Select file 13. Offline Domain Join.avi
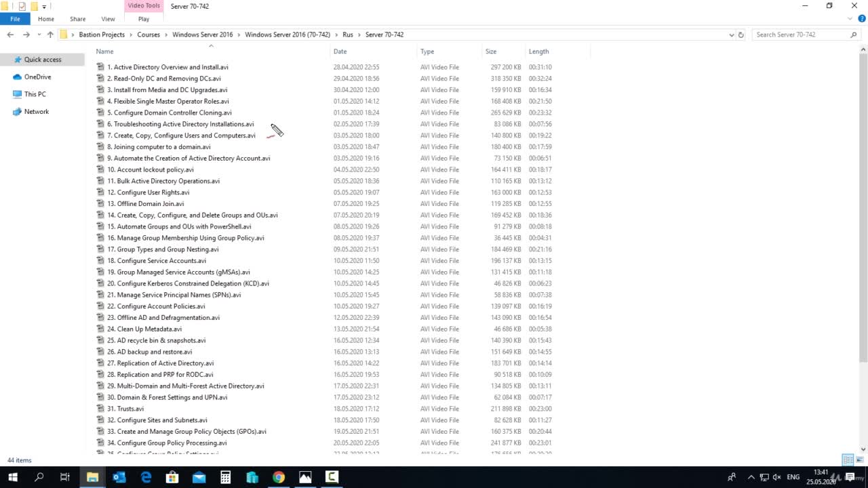The image size is (868, 488). 145,204
